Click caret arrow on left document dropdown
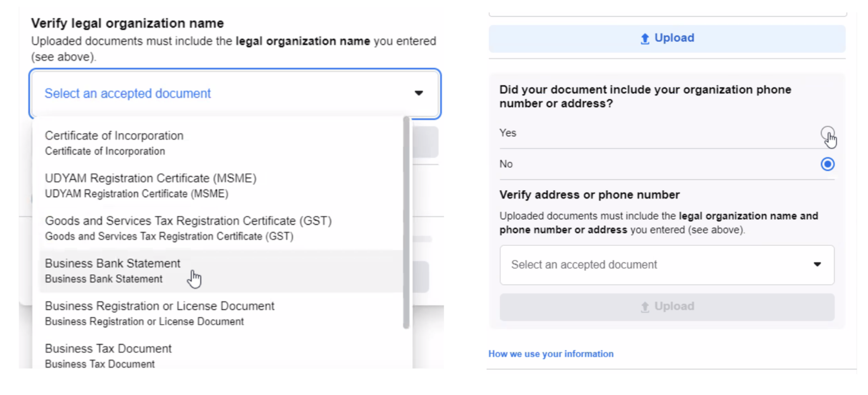 [x=419, y=93]
